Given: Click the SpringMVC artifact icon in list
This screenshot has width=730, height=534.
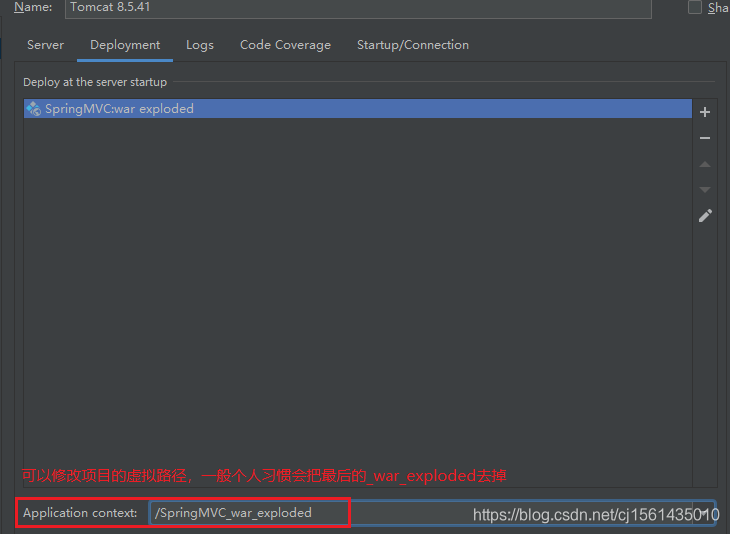Looking at the screenshot, I should (x=34, y=108).
